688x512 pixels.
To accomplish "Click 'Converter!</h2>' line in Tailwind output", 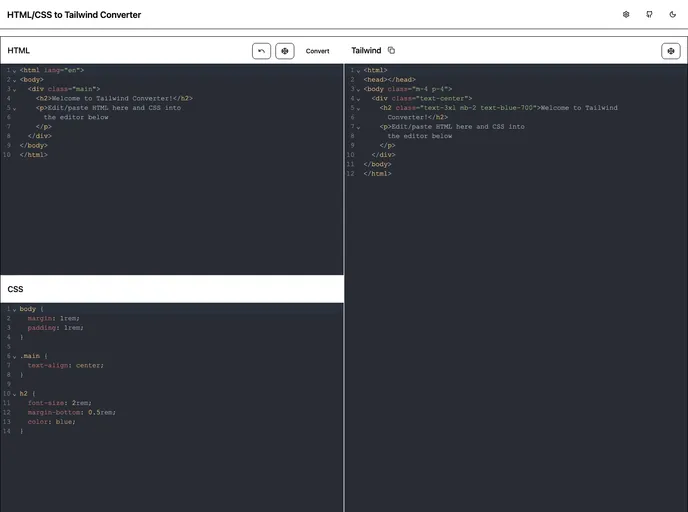I will click(x=418, y=117).
